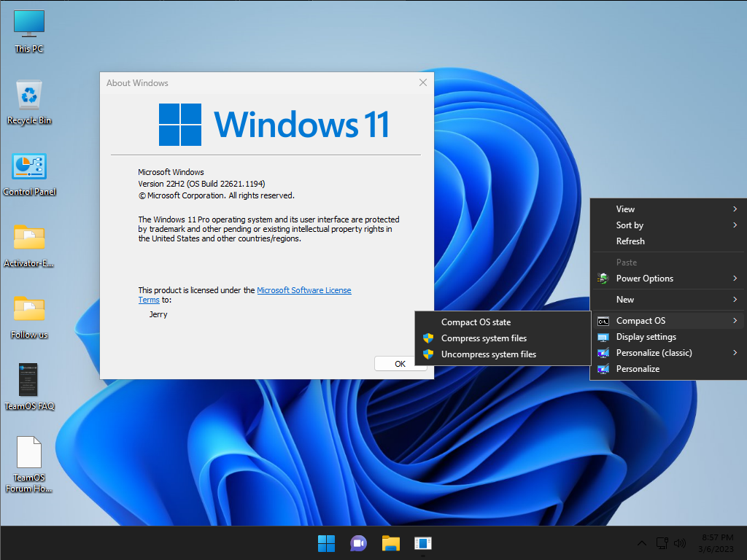Screen dimensions: 747x560
Task: Expand the Sort by submenu arrow
Action: pos(735,225)
